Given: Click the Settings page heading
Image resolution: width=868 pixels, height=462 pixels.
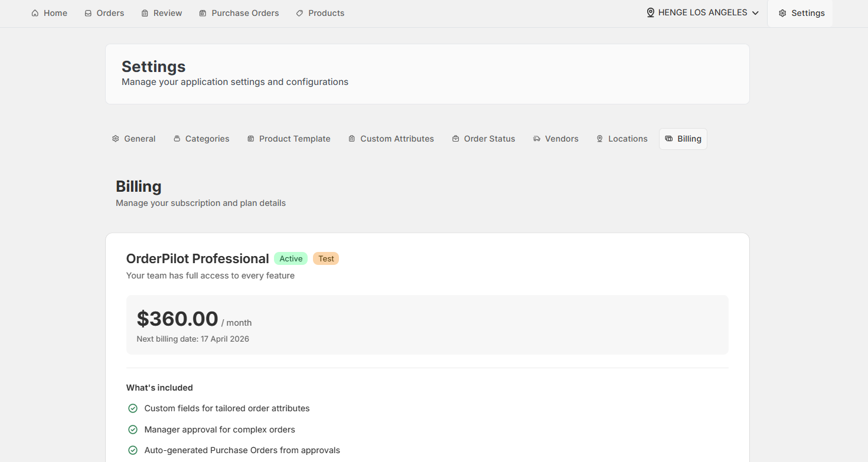Looking at the screenshot, I should [154, 67].
